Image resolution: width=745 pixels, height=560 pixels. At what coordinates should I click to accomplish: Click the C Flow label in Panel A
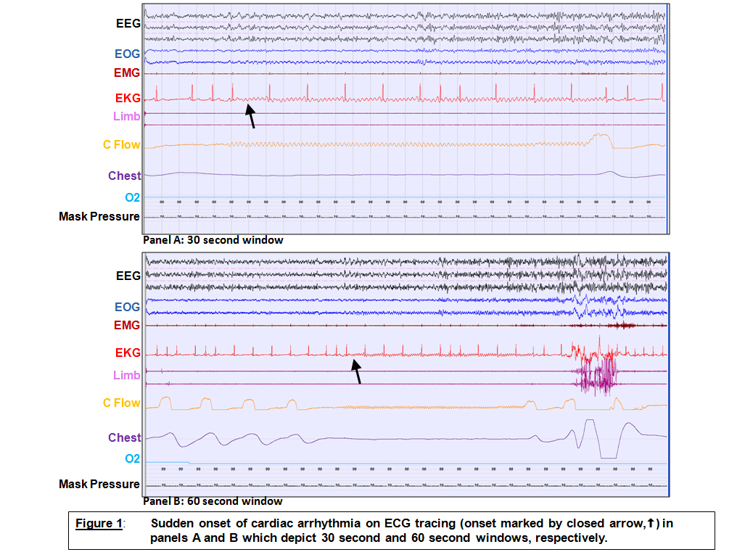121,144
